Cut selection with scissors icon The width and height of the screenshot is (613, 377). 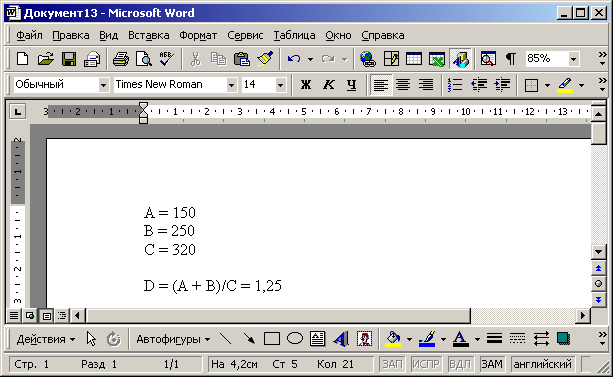point(195,59)
